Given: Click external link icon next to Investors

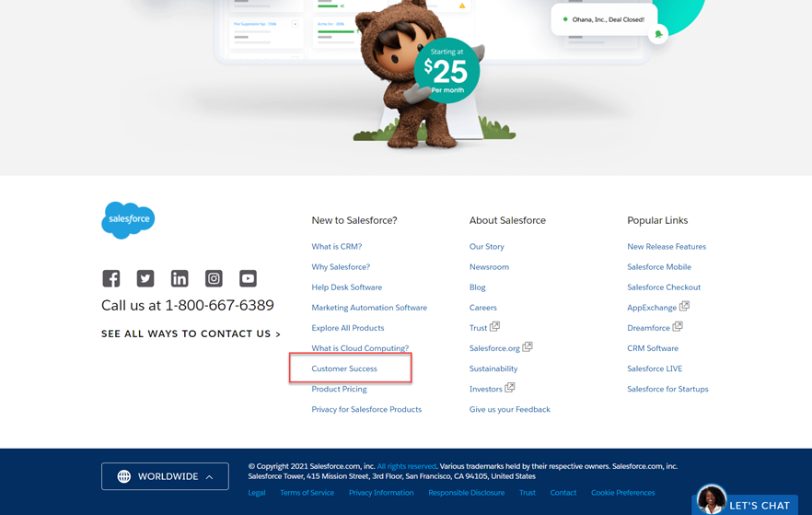Looking at the screenshot, I should 510,387.
